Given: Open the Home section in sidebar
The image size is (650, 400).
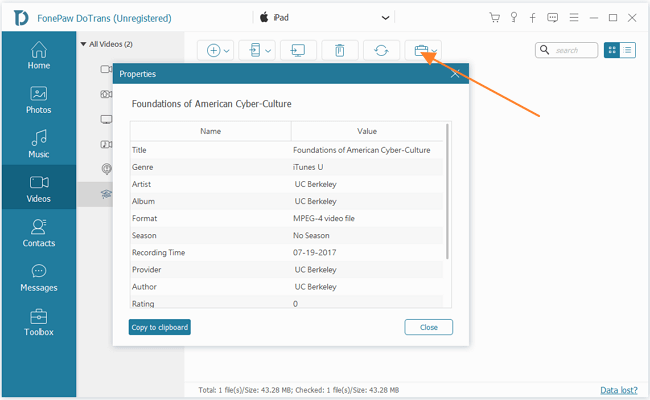Looking at the screenshot, I should (x=39, y=56).
